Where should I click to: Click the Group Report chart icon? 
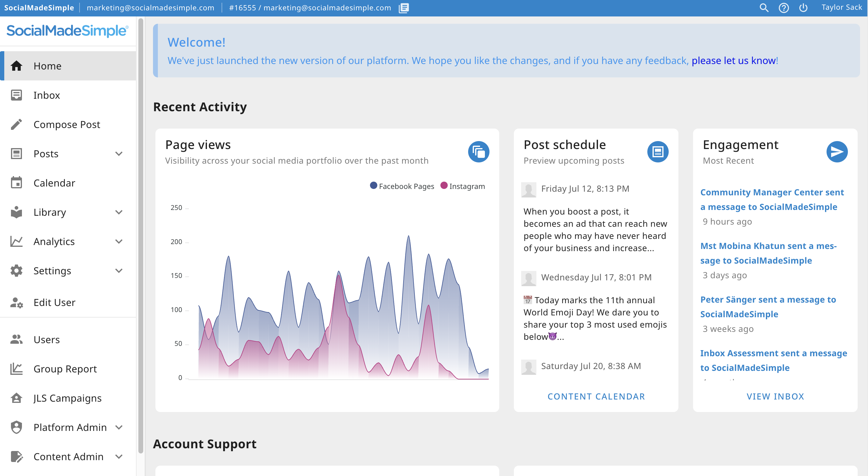[x=16, y=369]
